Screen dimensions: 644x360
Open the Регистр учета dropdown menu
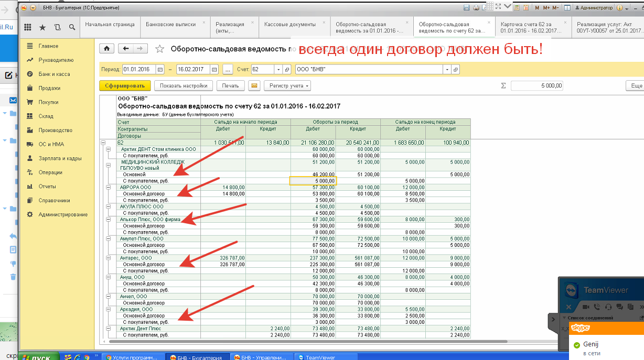[287, 85]
